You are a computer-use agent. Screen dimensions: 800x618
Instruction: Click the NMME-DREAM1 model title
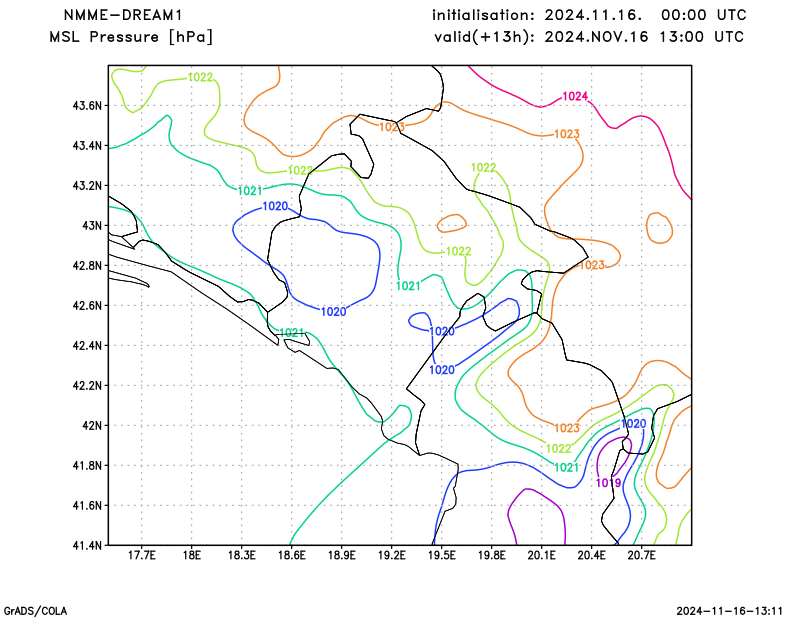(x=122, y=15)
